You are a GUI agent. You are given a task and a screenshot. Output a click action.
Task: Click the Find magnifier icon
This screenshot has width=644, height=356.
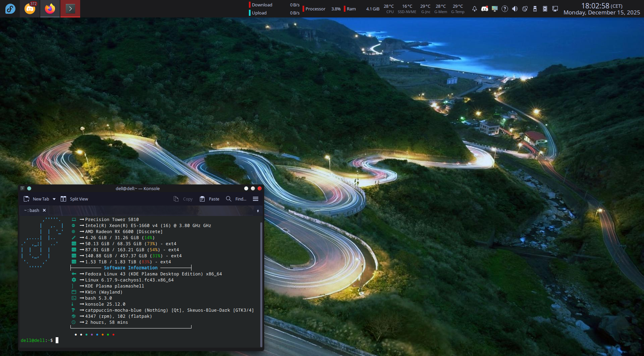(229, 199)
